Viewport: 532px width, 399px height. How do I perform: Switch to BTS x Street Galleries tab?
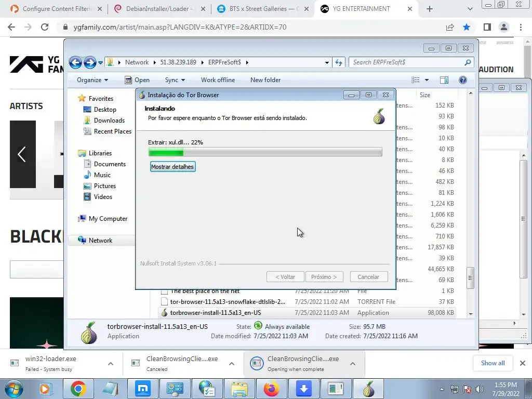[262, 9]
